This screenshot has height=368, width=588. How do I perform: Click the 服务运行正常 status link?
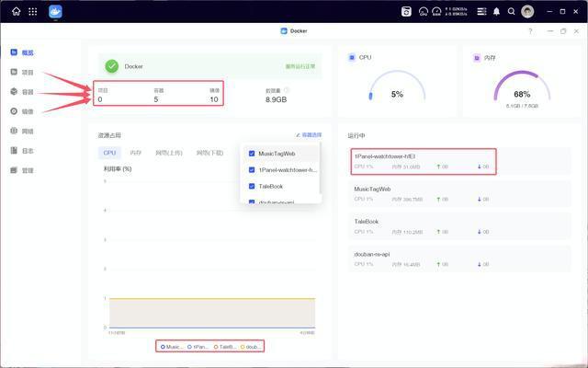[300, 66]
